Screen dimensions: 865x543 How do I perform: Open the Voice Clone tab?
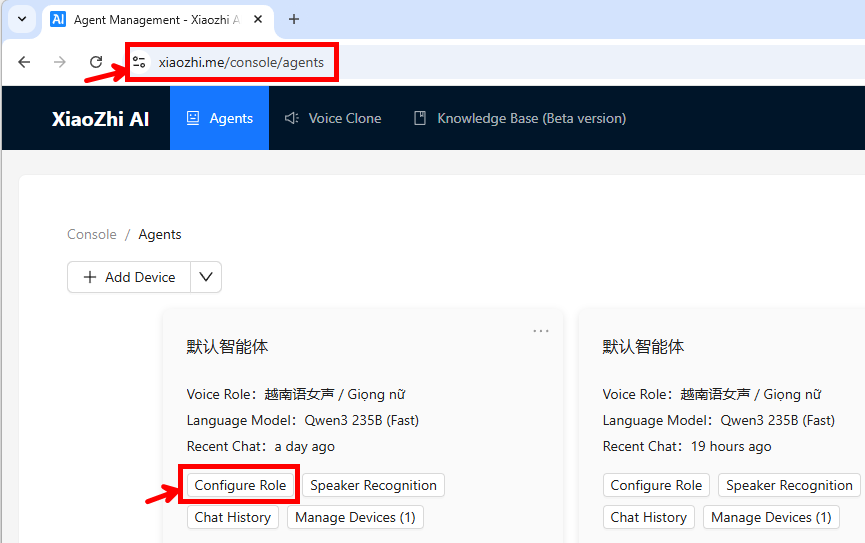pyautogui.click(x=333, y=118)
